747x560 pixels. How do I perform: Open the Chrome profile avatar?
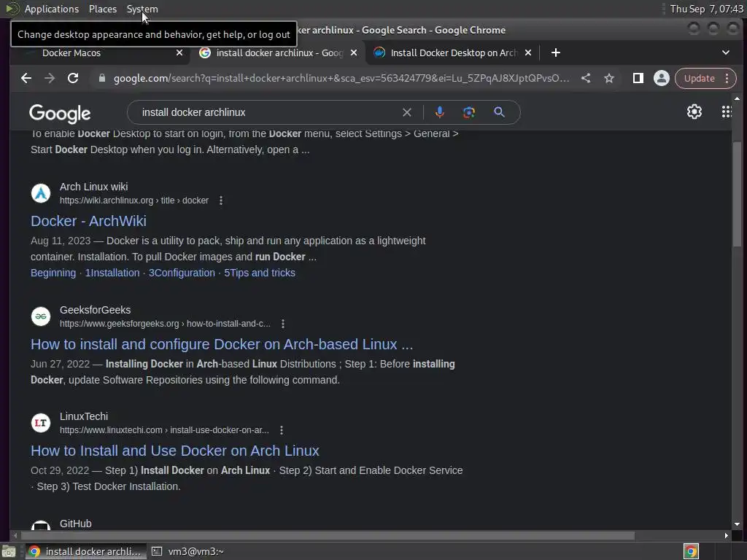(661, 78)
